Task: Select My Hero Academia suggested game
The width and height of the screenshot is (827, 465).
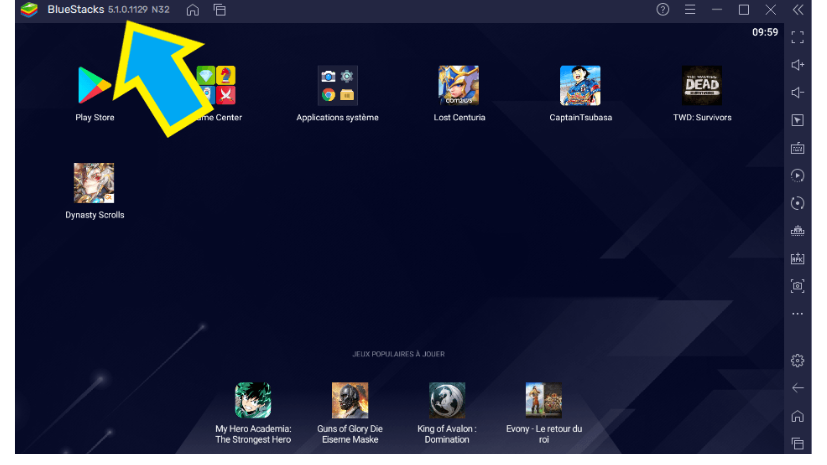Action: point(253,400)
